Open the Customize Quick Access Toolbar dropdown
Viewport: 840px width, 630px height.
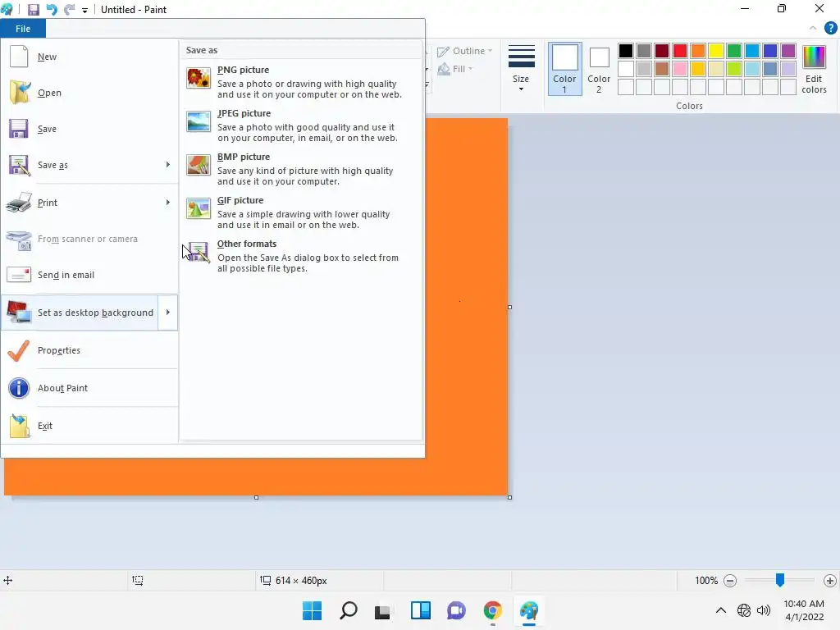[84, 10]
